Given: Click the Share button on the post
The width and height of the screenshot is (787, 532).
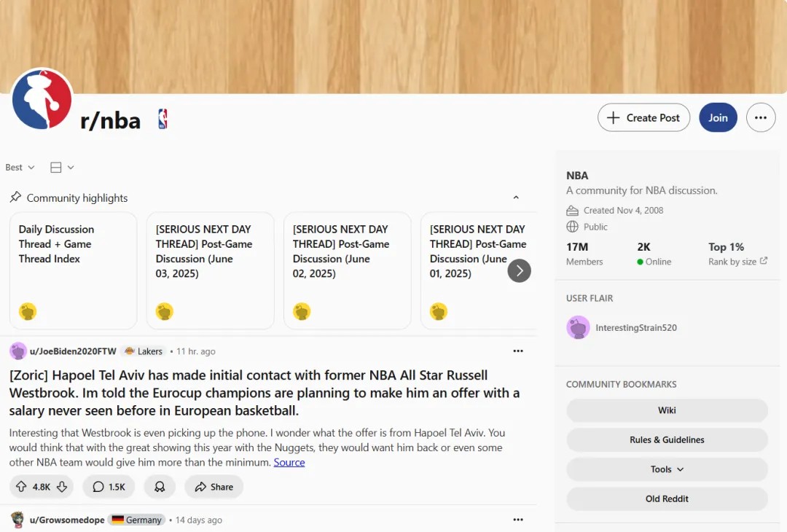Looking at the screenshot, I should (x=214, y=487).
